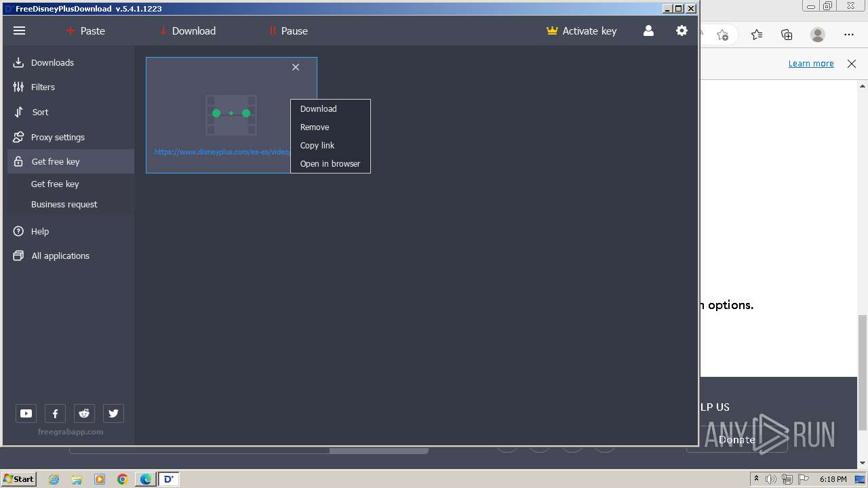Open the user account icon

[x=648, y=30]
